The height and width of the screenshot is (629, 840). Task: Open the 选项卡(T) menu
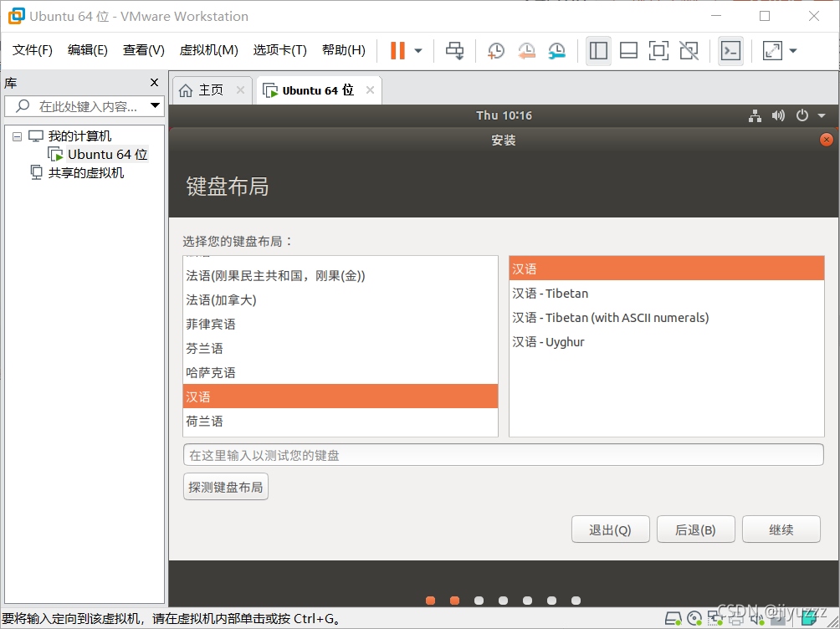[x=279, y=50]
